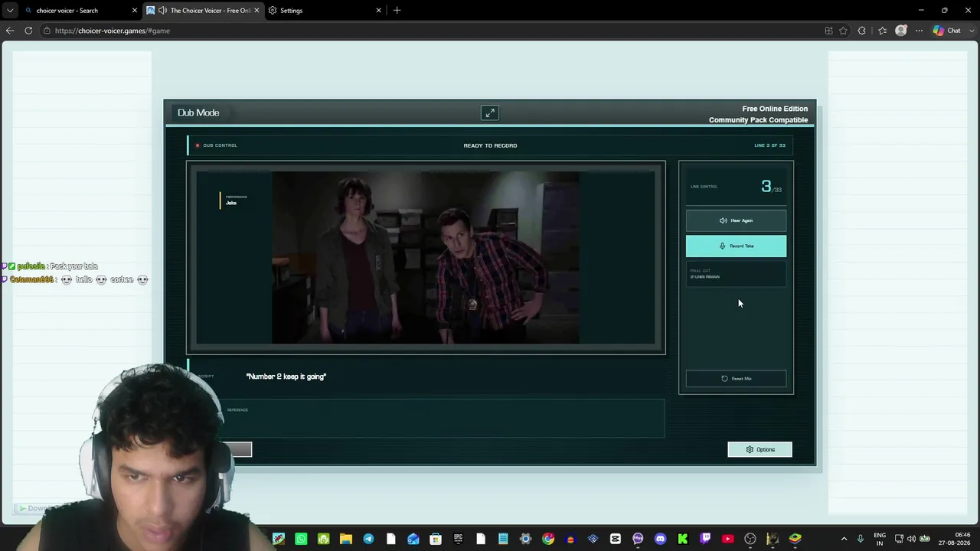The height and width of the screenshot is (551, 980).
Task: Click the script line "Number 2 keep it going"
Action: pyautogui.click(x=286, y=377)
